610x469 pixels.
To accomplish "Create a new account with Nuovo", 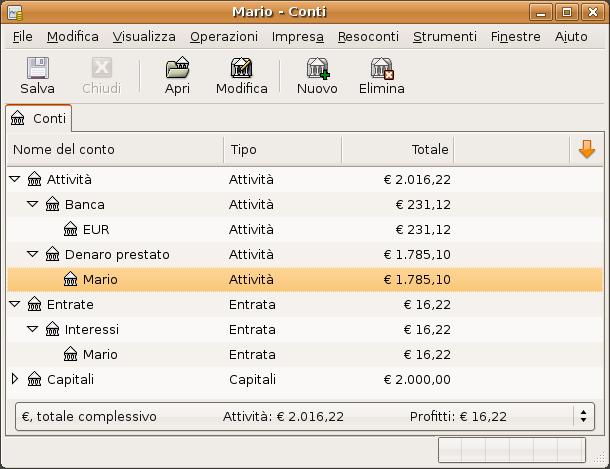I will point(317,69).
